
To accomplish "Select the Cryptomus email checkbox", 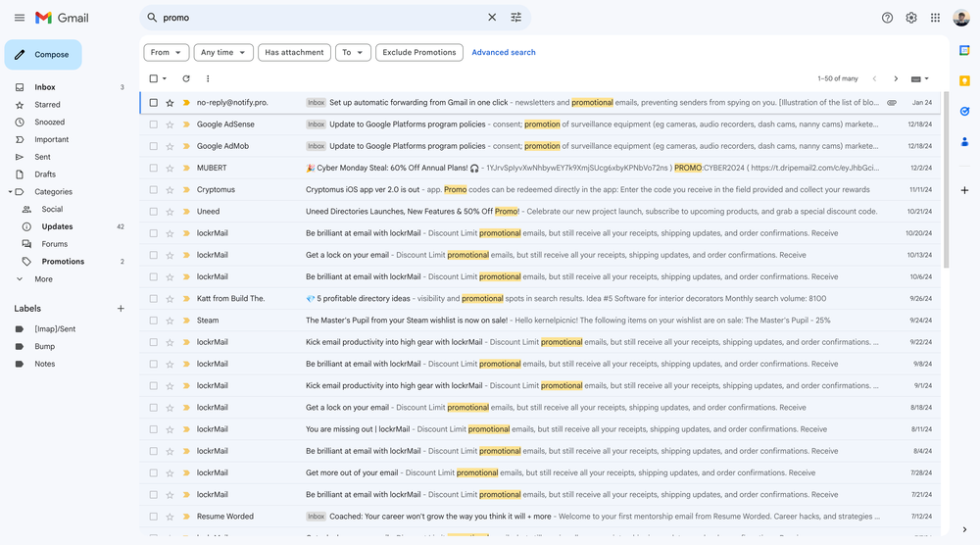I will click(153, 190).
